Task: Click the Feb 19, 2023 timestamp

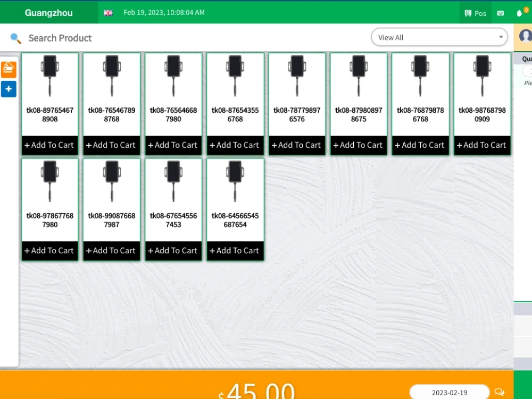Action: click(164, 13)
